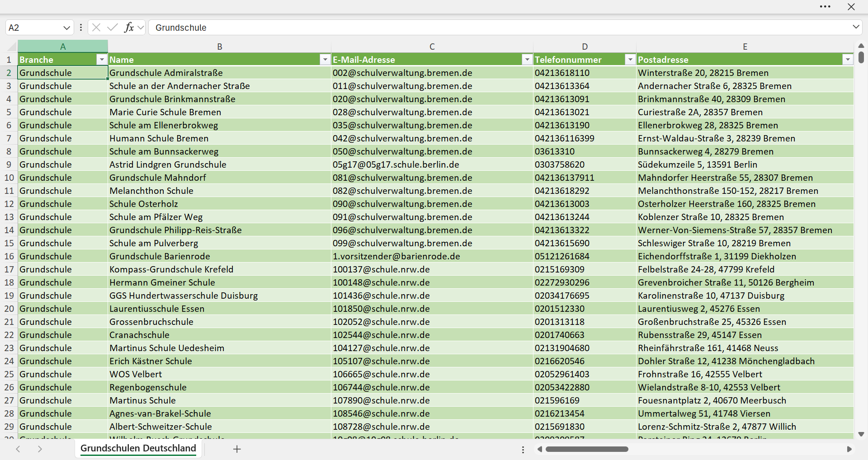Click the vertical scrollbar thumb
The height and width of the screenshot is (460, 868).
click(861, 57)
